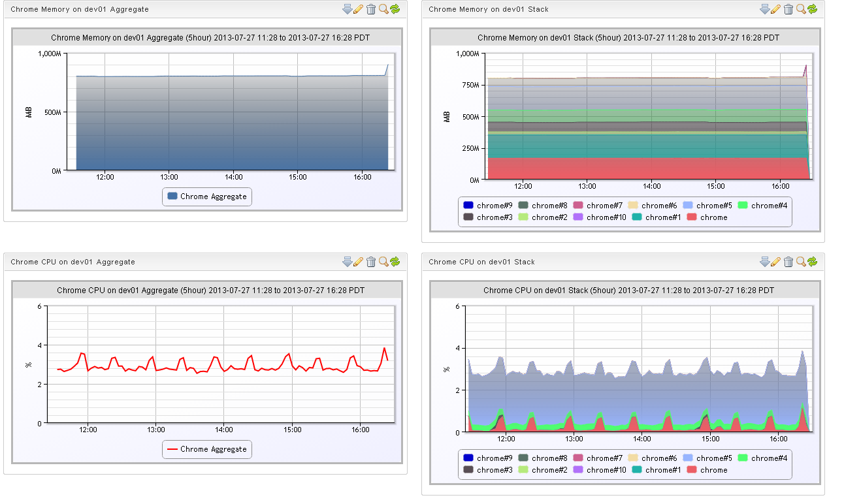844x504 pixels.
Task: Click Memory Aggregate chart title with (5hour) range
Action: point(210,38)
